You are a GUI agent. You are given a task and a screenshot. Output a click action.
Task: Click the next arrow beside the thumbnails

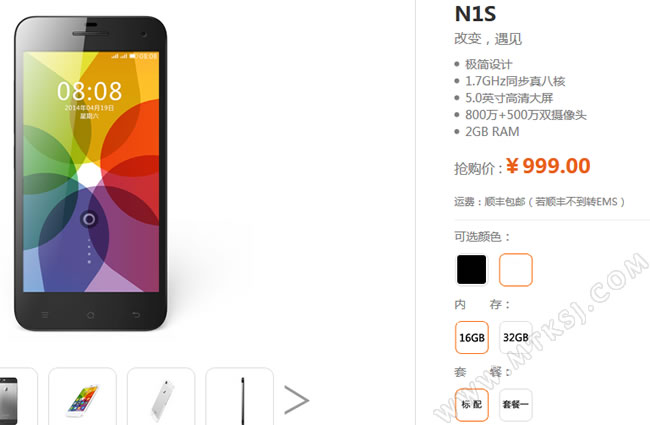pyautogui.click(x=296, y=400)
